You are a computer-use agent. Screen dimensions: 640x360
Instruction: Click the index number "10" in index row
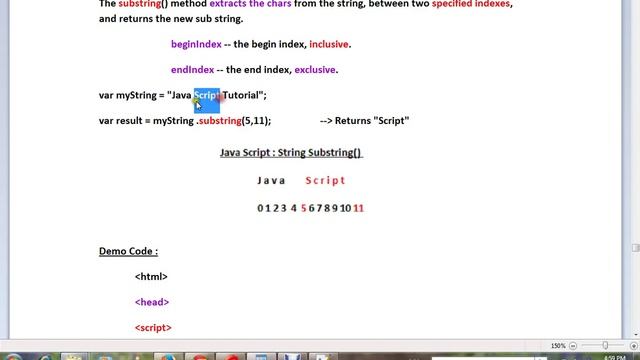[345, 208]
